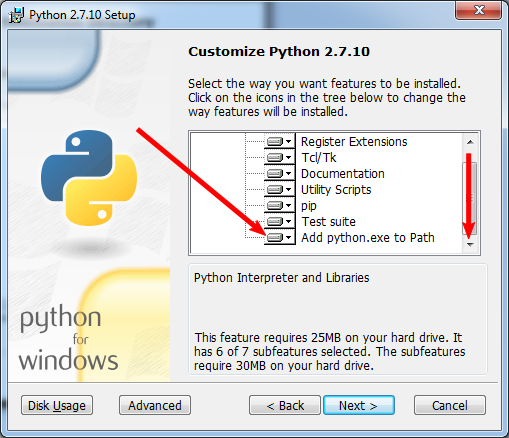This screenshot has width=509, height=438.
Task: Select the Register Extensions tree item label
Action: point(354,142)
